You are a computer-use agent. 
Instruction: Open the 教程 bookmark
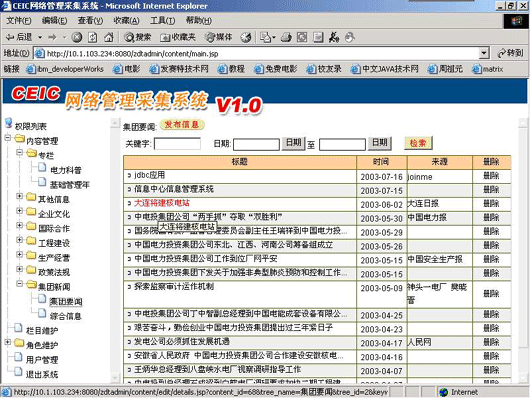click(232, 69)
